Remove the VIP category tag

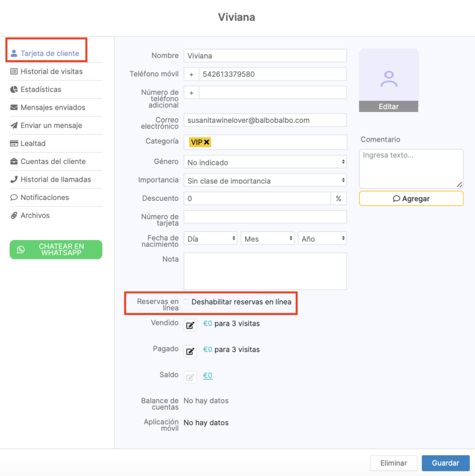pos(206,142)
